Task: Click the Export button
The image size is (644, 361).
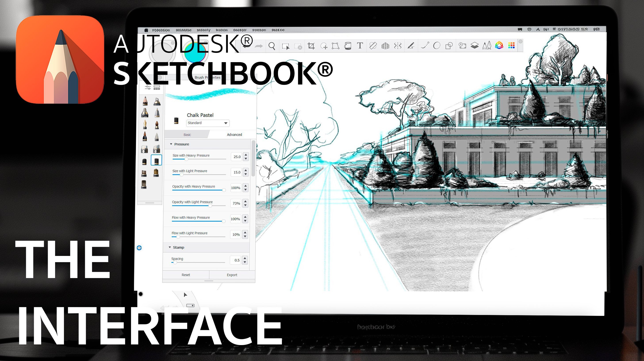Action: click(232, 275)
